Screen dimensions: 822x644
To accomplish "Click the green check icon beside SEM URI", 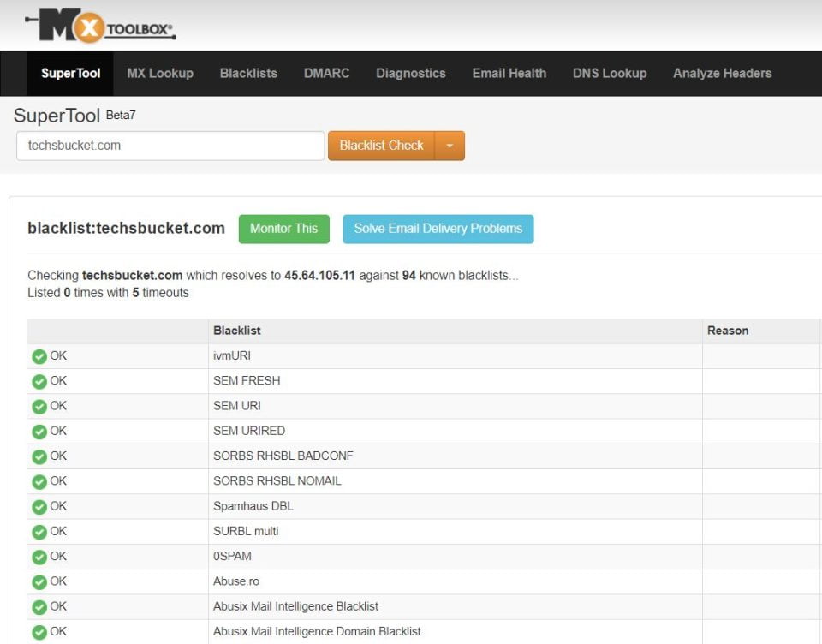I will 39,407.
